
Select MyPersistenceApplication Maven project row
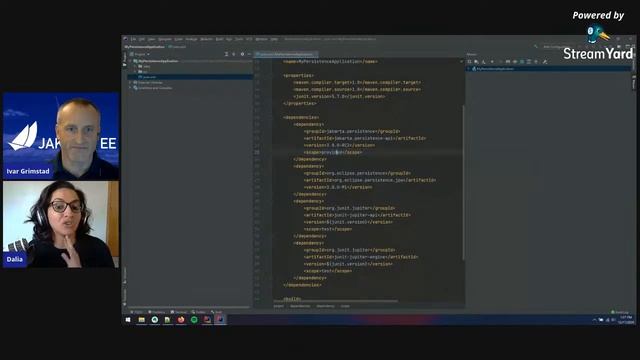coord(549,69)
